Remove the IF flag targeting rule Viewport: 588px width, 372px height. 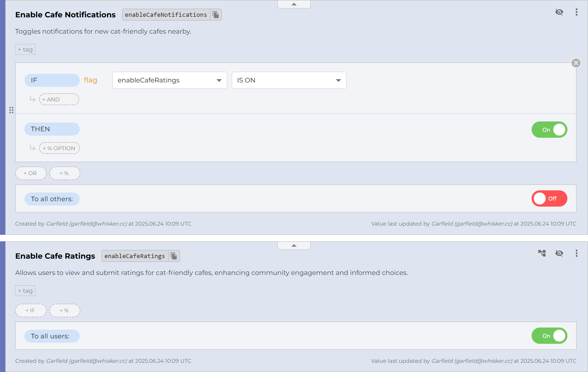(x=576, y=63)
